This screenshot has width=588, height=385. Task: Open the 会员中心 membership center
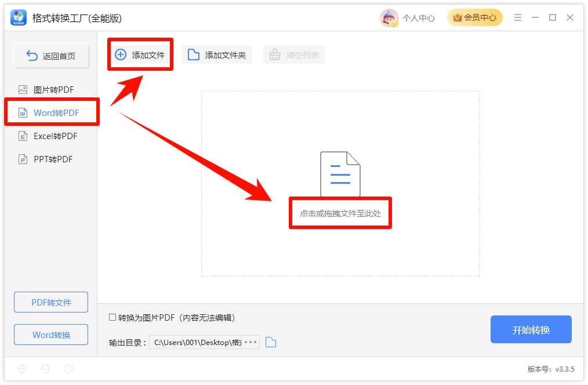[x=475, y=17]
